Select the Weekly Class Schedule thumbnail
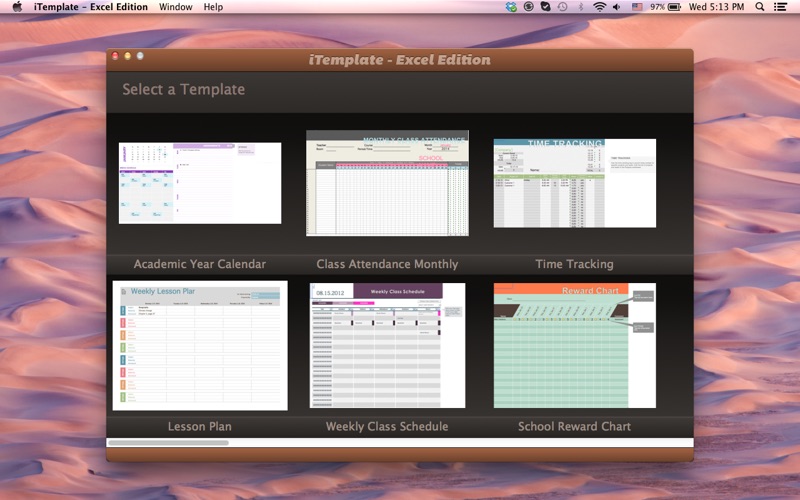Image resolution: width=800 pixels, height=500 pixels. (387, 345)
